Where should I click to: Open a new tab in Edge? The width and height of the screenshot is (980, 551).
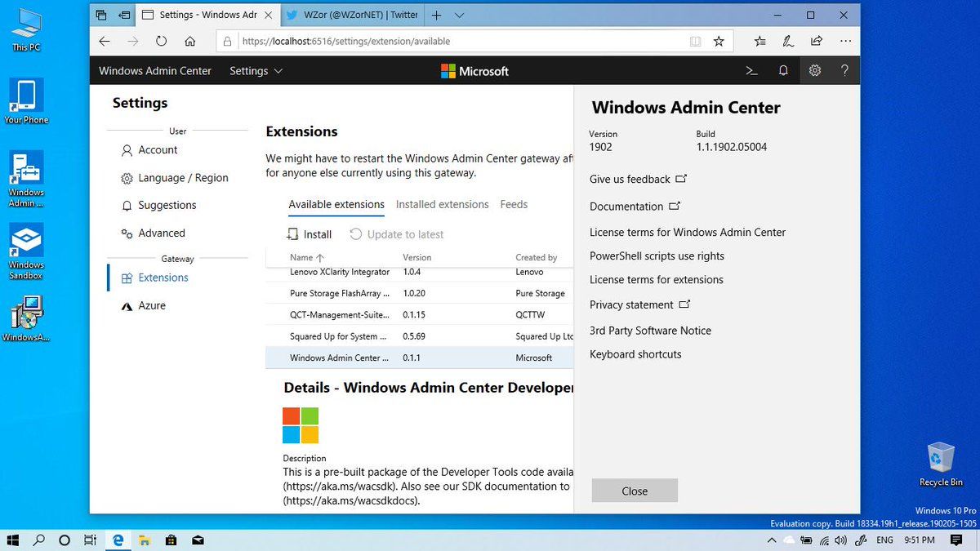tap(437, 15)
